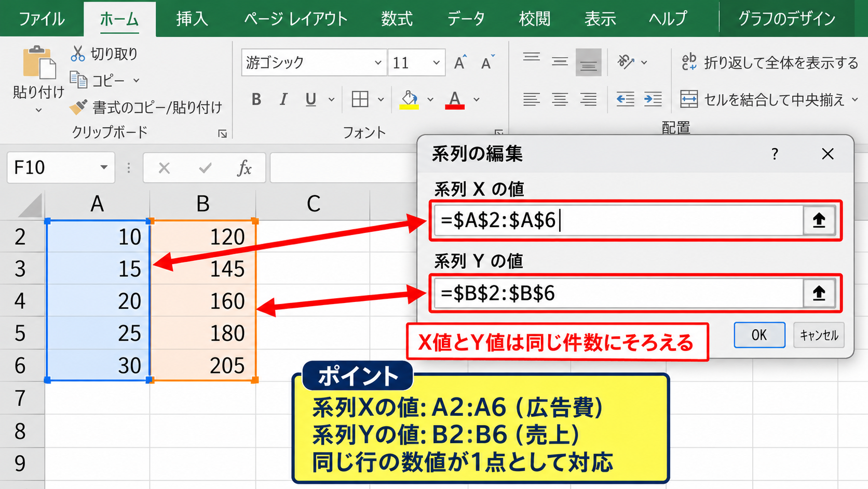Click merge and center (セルを結合して中央揃え)
The image size is (868, 489).
point(763,99)
